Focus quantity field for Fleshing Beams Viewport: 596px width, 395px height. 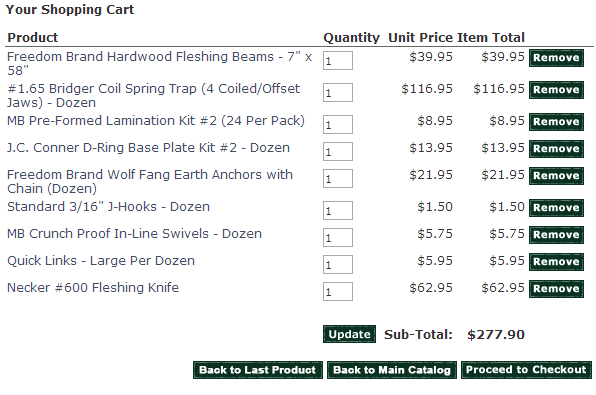(338, 60)
